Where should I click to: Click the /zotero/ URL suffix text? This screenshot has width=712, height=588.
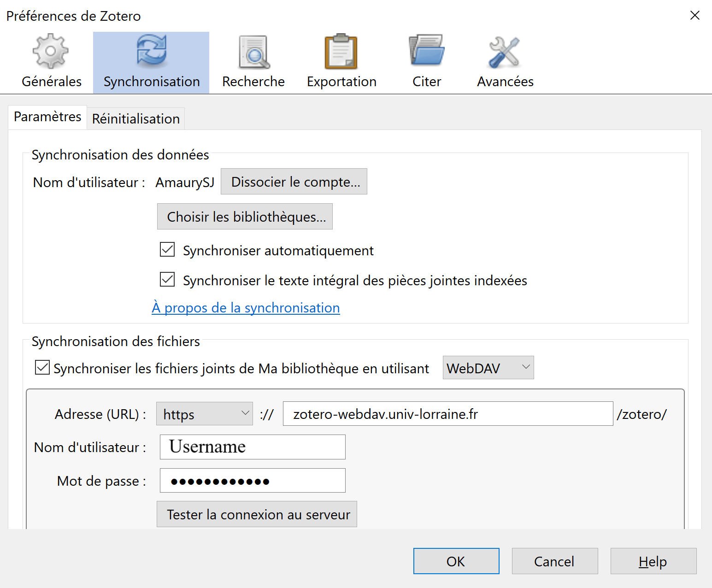tap(641, 414)
